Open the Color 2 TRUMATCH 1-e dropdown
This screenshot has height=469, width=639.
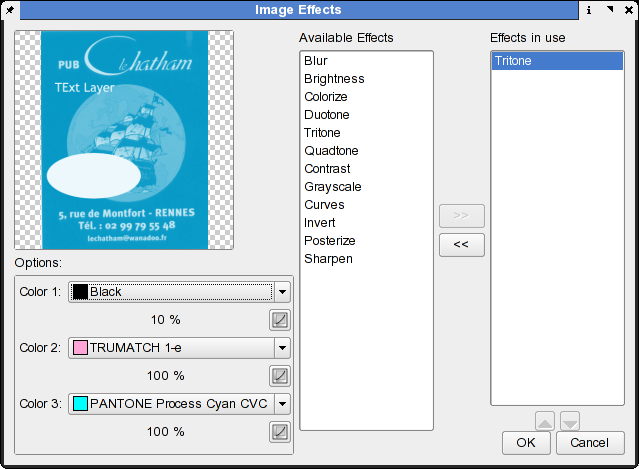click(x=282, y=348)
